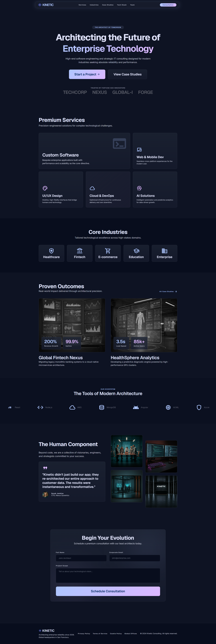Click the palette icon above UI/UX Design
Viewport: 216px width, 644px height.
[45, 188]
